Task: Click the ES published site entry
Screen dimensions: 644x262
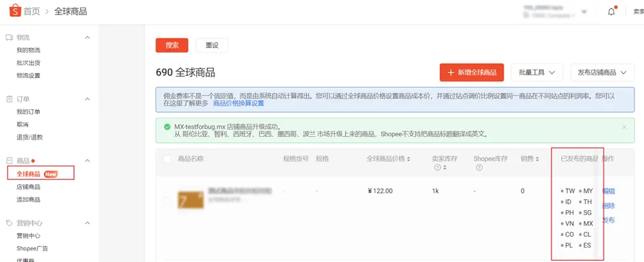Action: click(585, 246)
